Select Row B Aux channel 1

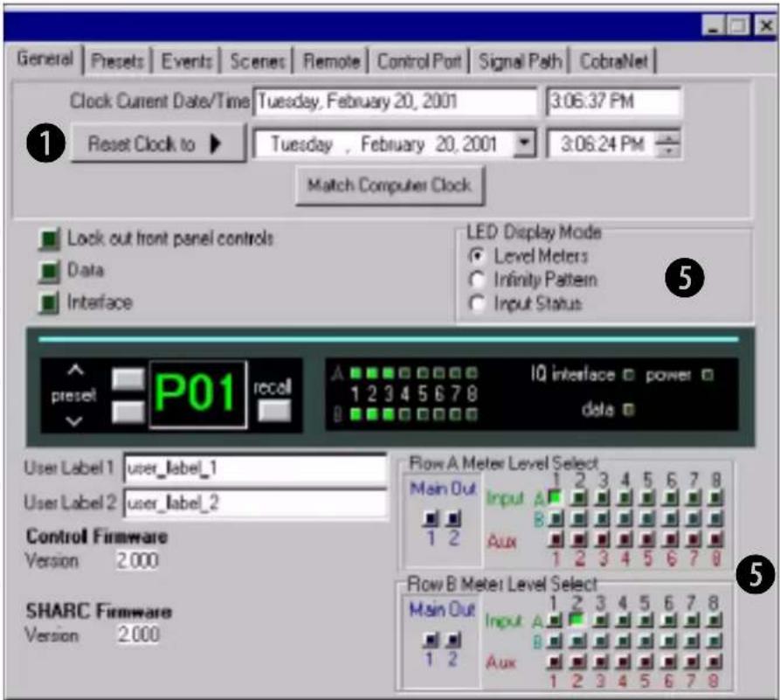click(x=554, y=662)
